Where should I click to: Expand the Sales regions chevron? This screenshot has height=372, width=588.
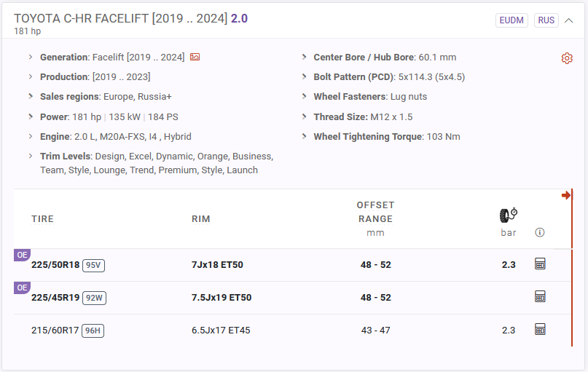click(x=31, y=96)
